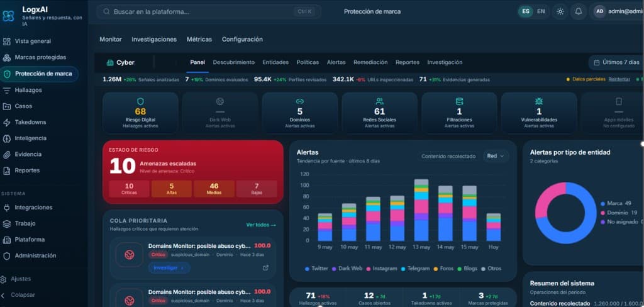Image resolution: width=644 pixels, height=307 pixels.
Task: Filter by 46 Medias threats
Action: [214, 189]
